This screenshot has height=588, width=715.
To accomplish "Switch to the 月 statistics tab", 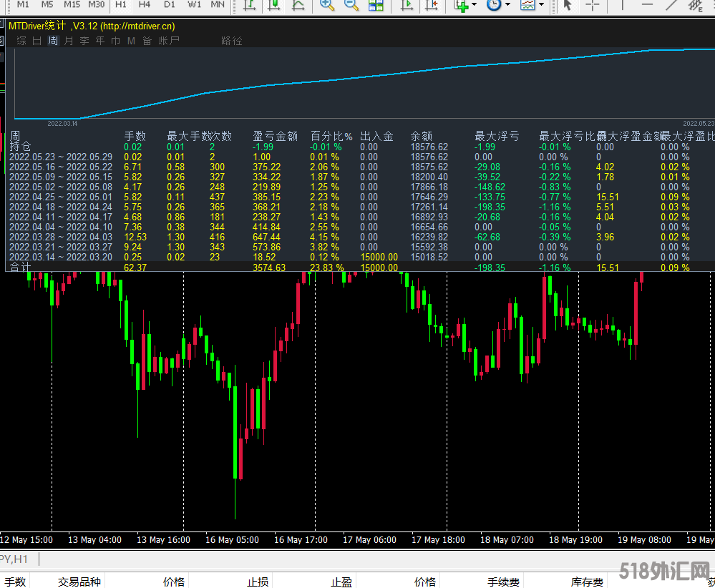I will [x=69, y=41].
